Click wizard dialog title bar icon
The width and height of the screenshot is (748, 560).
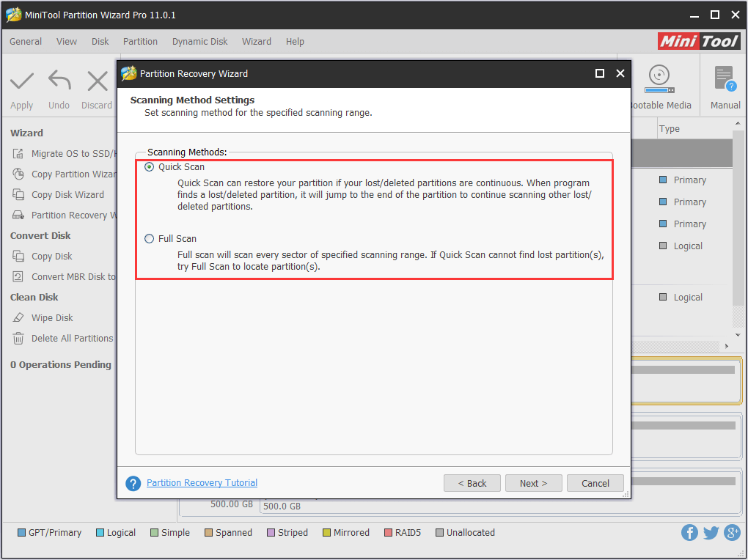pyautogui.click(x=129, y=73)
